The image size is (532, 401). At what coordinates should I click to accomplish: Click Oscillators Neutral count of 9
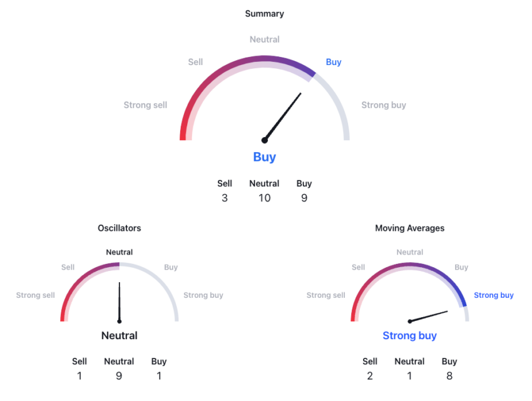(x=119, y=376)
